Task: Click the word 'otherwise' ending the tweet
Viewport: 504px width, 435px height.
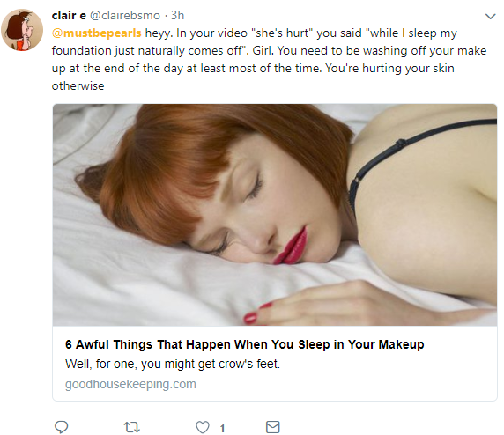Action: tap(78, 85)
